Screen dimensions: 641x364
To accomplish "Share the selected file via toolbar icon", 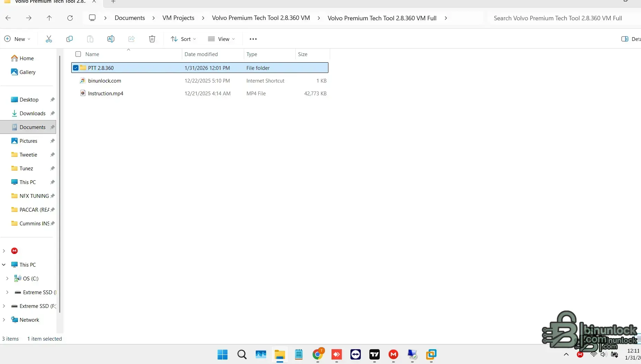I will pos(131,39).
